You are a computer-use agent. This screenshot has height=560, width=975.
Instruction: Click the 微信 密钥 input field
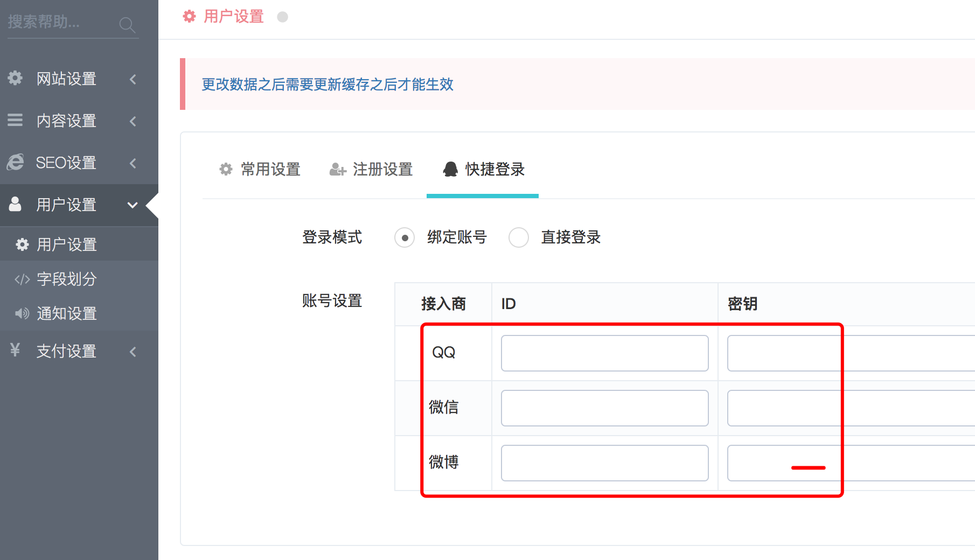[x=851, y=408]
